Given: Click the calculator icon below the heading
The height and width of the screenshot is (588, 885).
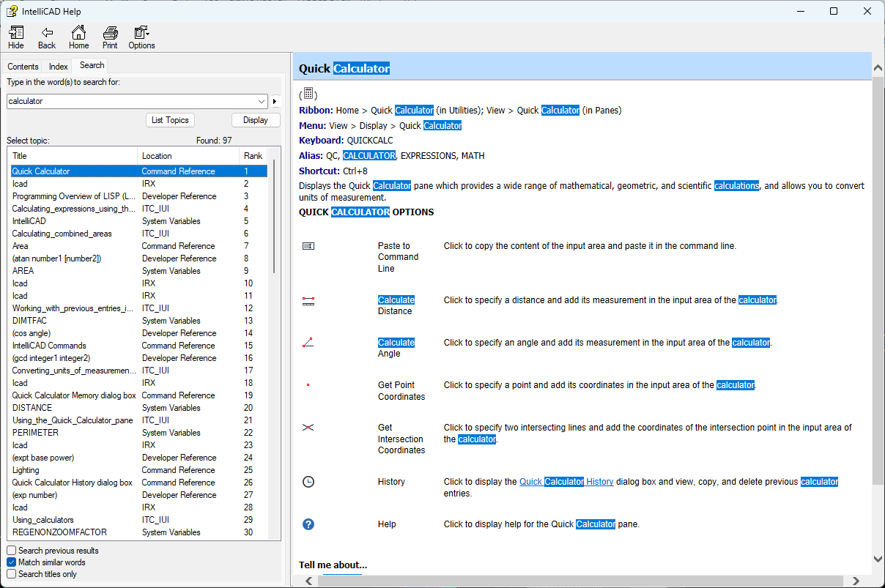Looking at the screenshot, I should pos(308,94).
